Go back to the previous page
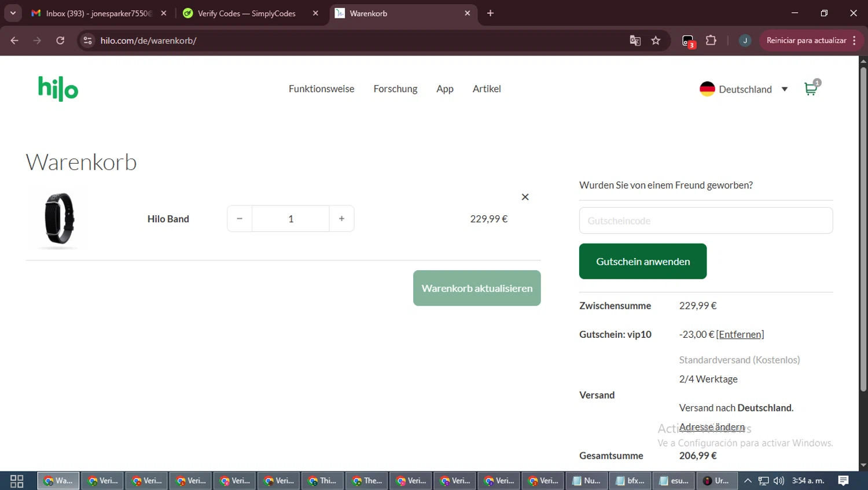The height and width of the screenshot is (490, 868). point(14,40)
